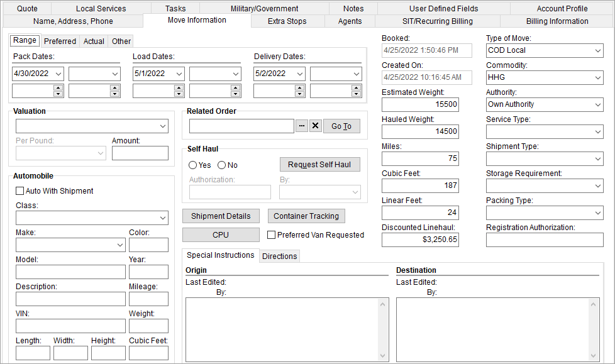Open the Related Order browse ellipsis icon
Image resolution: width=615 pixels, height=364 pixels.
pos(302,125)
